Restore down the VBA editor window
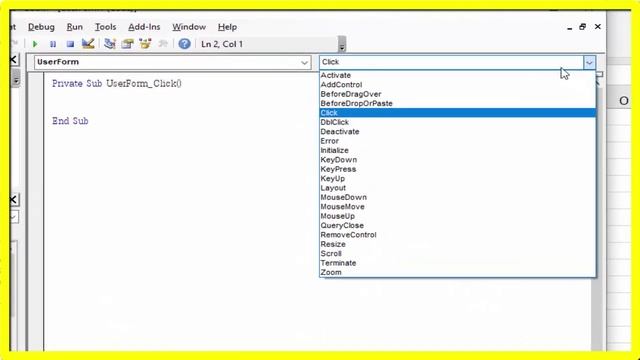The image size is (640, 360). 582,27
